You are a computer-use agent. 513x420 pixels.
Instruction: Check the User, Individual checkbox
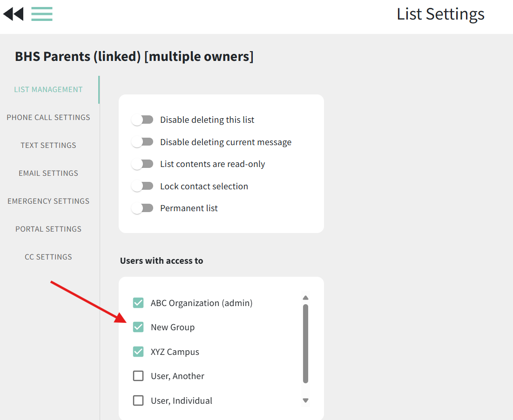point(138,400)
